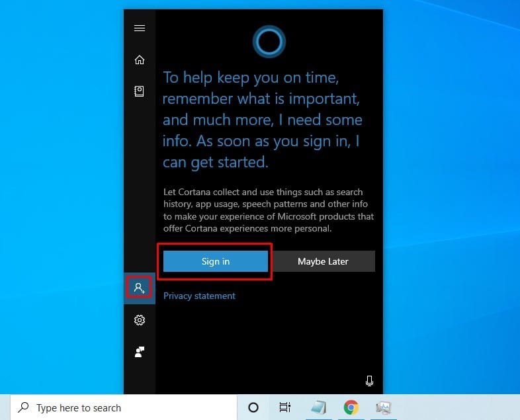
Task: Open Task View from taskbar
Action: pyautogui.click(x=285, y=407)
